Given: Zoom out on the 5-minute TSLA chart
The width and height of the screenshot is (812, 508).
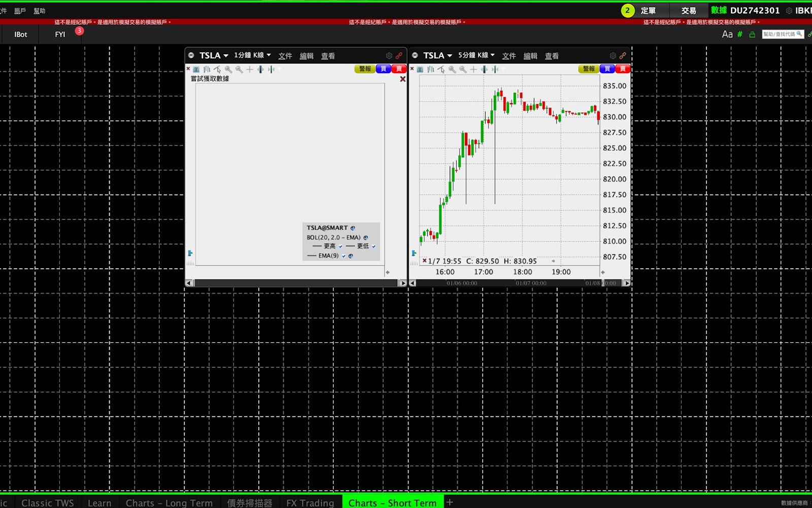Looking at the screenshot, I should point(463,70).
